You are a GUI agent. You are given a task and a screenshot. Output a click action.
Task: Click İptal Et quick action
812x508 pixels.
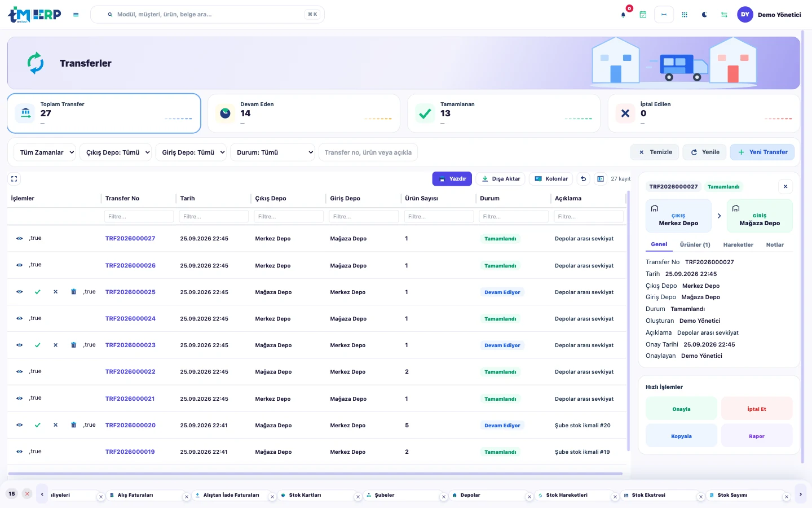pos(757,409)
